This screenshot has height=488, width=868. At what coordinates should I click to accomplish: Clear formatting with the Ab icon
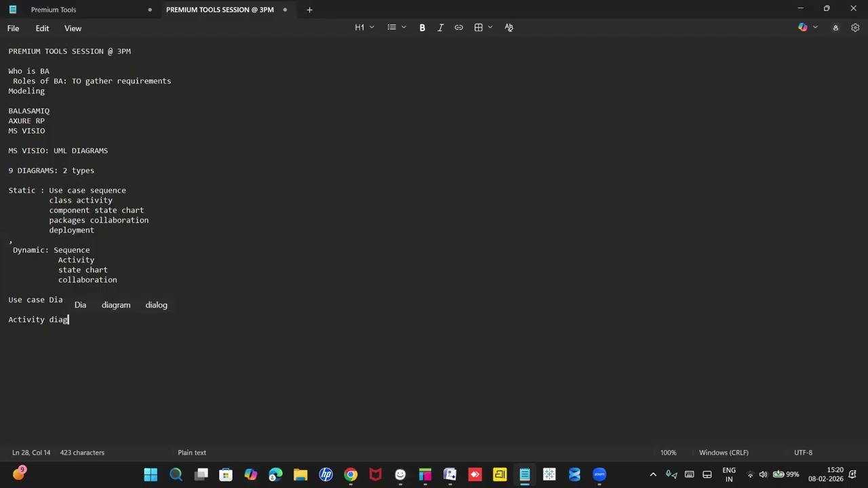coord(509,28)
